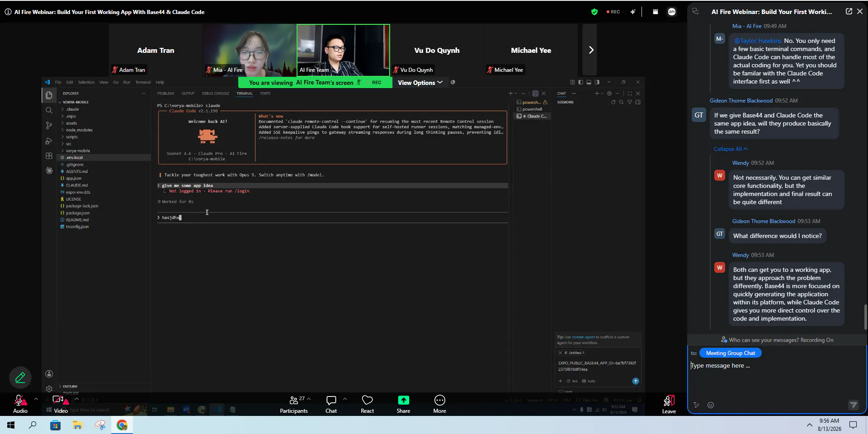Open Run and Debug view in VS Code
Viewport: 868px width, 434px height.
[49, 141]
